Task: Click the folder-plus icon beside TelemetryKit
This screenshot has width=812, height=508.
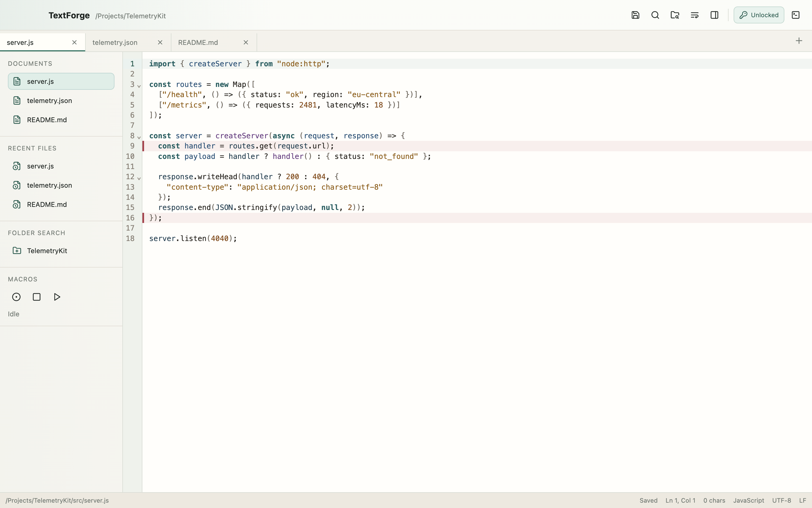Action: [x=17, y=251]
